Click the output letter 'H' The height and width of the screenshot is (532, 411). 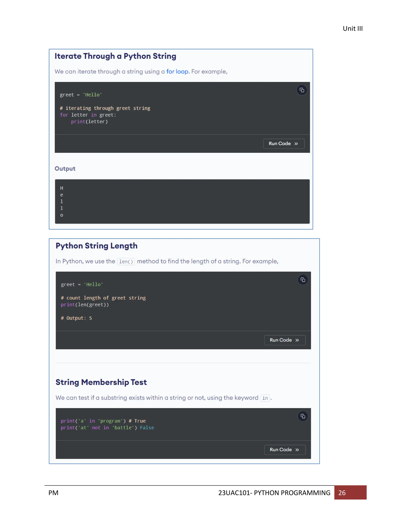coord(62,188)
